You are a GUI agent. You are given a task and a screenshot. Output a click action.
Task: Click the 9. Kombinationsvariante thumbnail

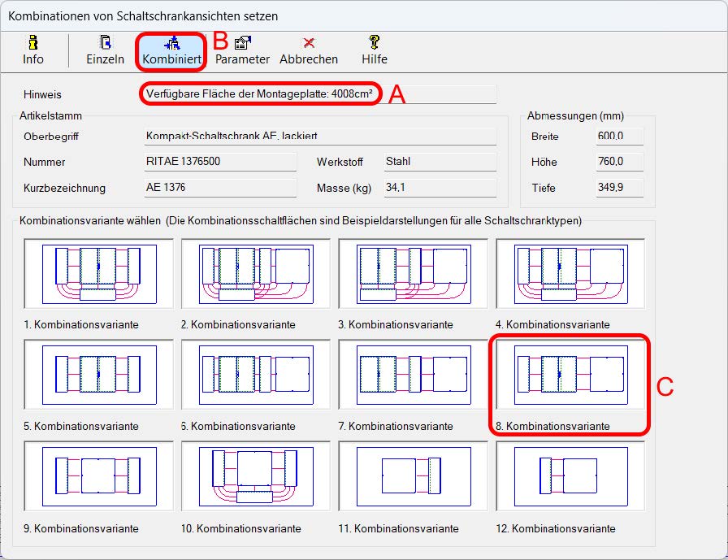click(97, 475)
